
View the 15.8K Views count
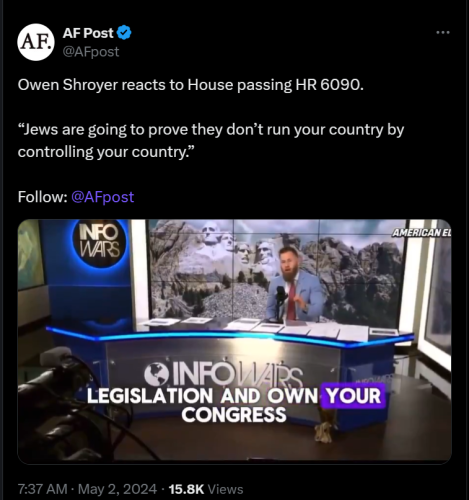206,489
